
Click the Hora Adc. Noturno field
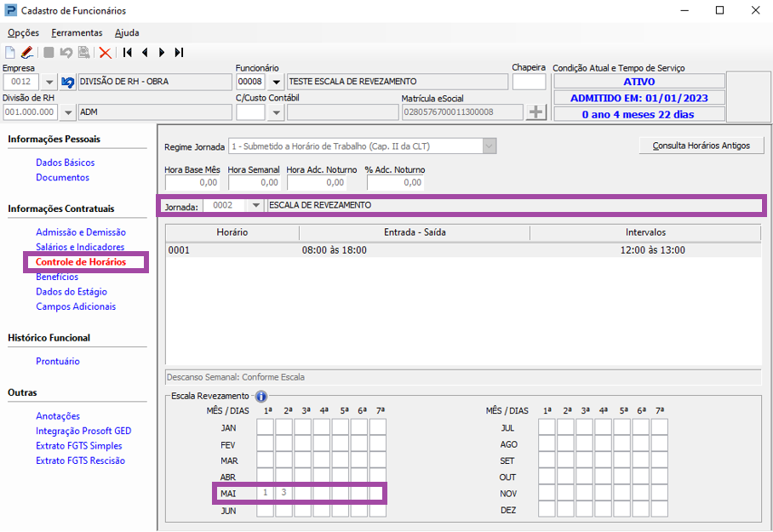[317, 182]
